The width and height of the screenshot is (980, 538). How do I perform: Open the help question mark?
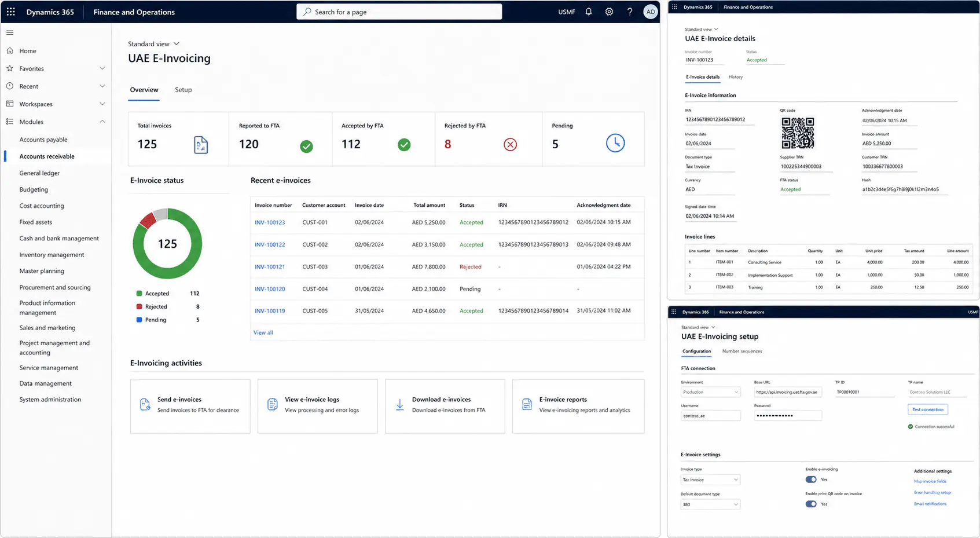tap(630, 12)
